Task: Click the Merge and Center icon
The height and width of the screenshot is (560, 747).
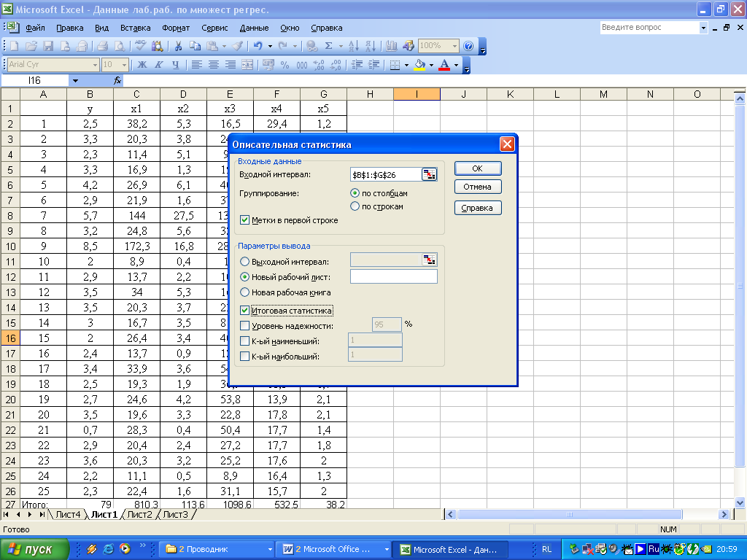Action: tap(247, 65)
